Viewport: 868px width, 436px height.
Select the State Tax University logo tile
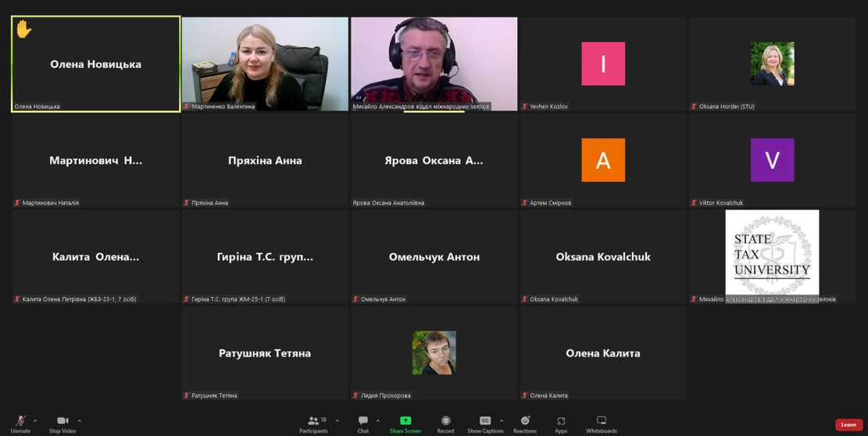(x=772, y=252)
